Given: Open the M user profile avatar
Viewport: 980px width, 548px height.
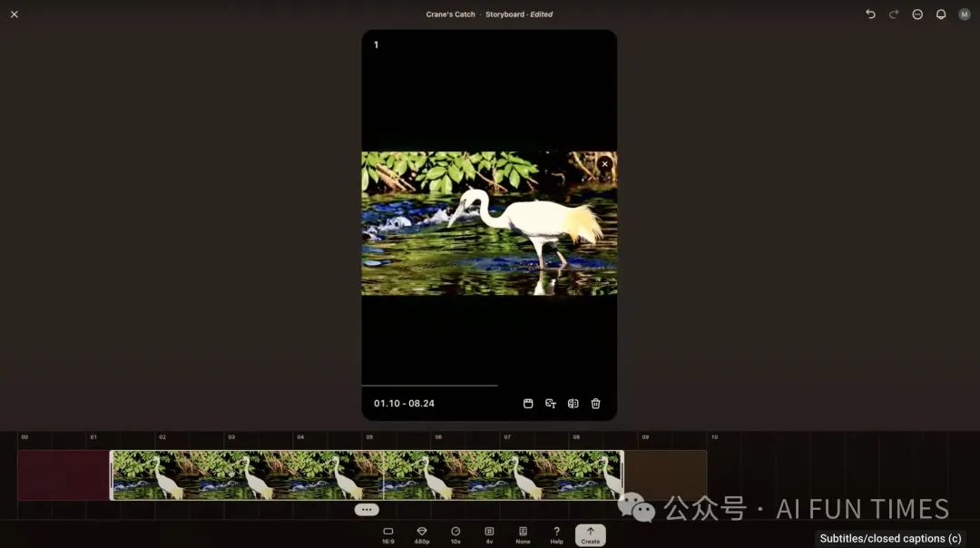Looking at the screenshot, I should click(x=965, y=15).
